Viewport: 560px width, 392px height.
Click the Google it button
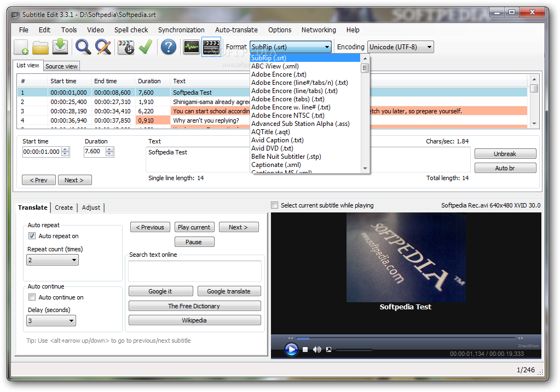click(160, 291)
